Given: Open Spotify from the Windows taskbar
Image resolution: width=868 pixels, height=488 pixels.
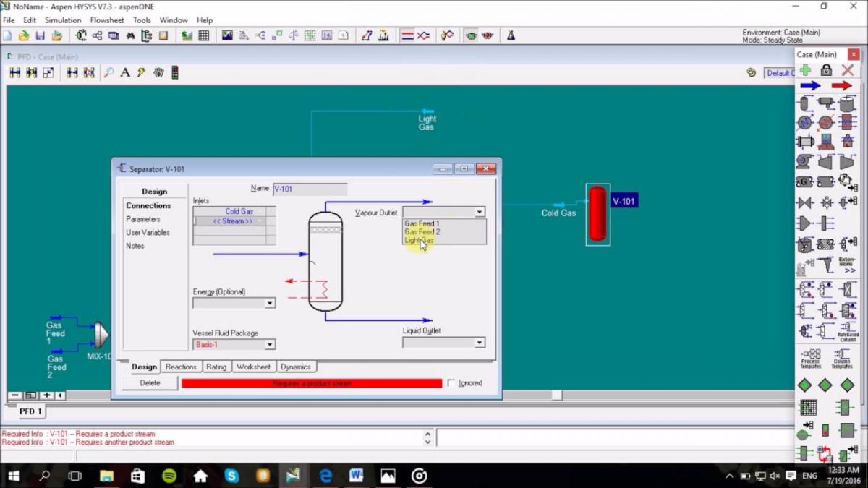Looking at the screenshot, I should pos(169,476).
